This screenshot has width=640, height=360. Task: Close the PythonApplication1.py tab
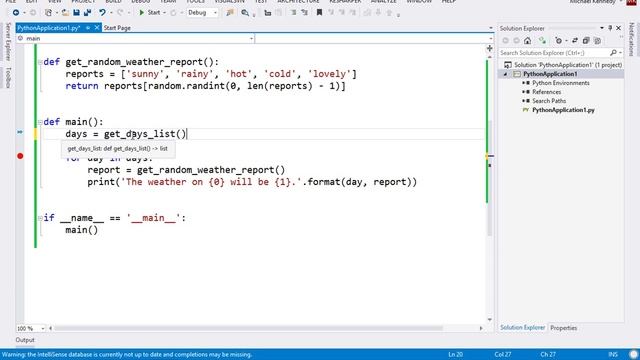97,27
